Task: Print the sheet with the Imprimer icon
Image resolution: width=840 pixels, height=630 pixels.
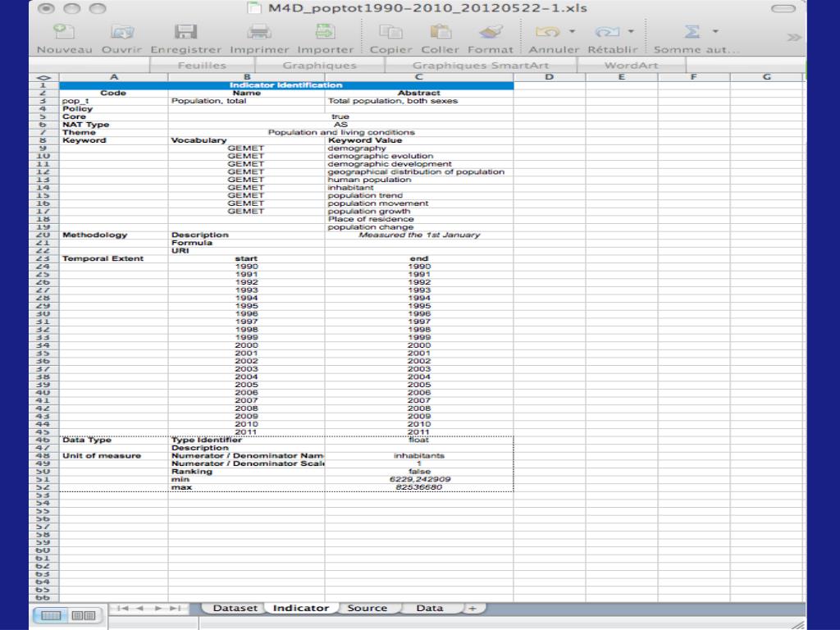Action: (259, 32)
